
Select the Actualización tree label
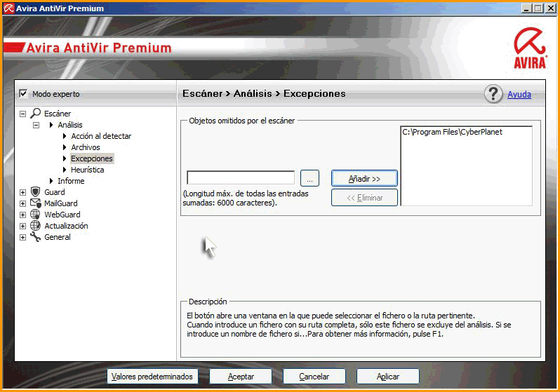click(66, 226)
